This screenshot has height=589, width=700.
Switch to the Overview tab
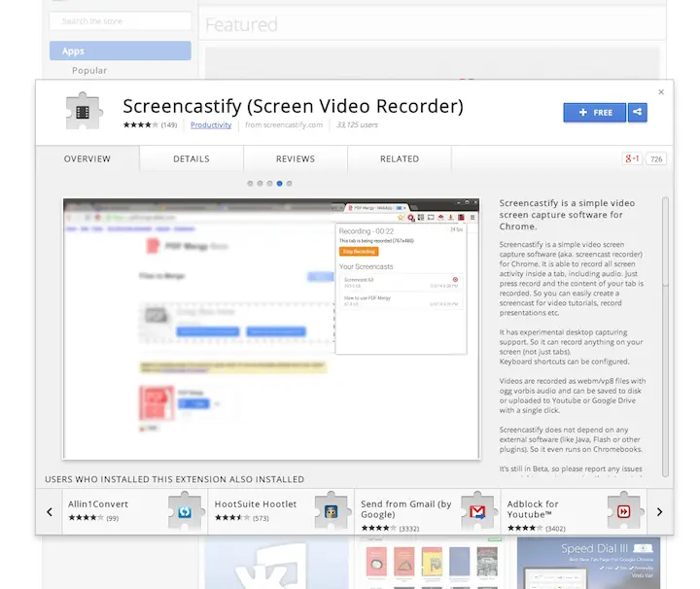(87, 158)
